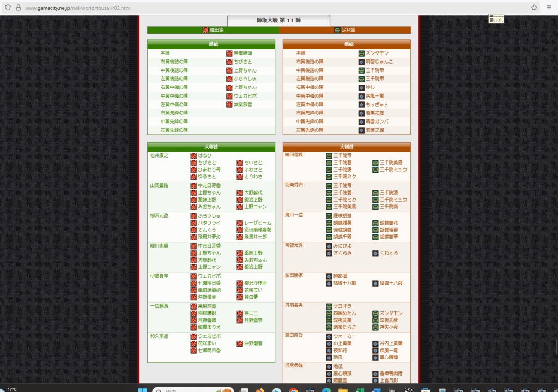
Task: Click the clan crest icon beside 足利家
Action: click(x=337, y=30)
